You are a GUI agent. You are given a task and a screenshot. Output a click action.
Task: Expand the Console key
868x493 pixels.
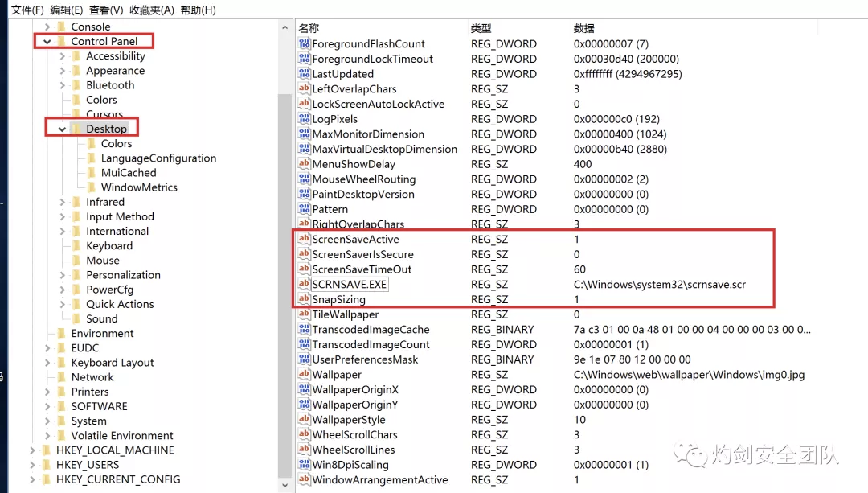(x=47, y=27)
